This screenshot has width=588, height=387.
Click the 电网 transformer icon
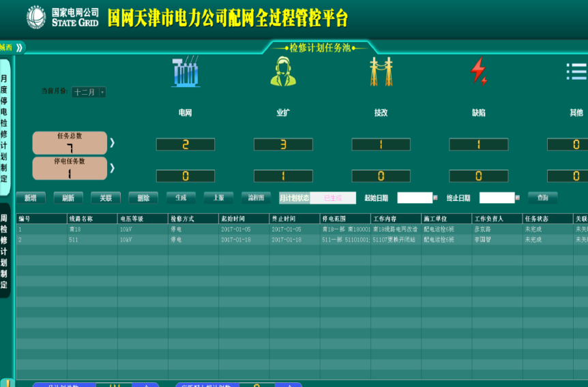[x=185, y=72]
